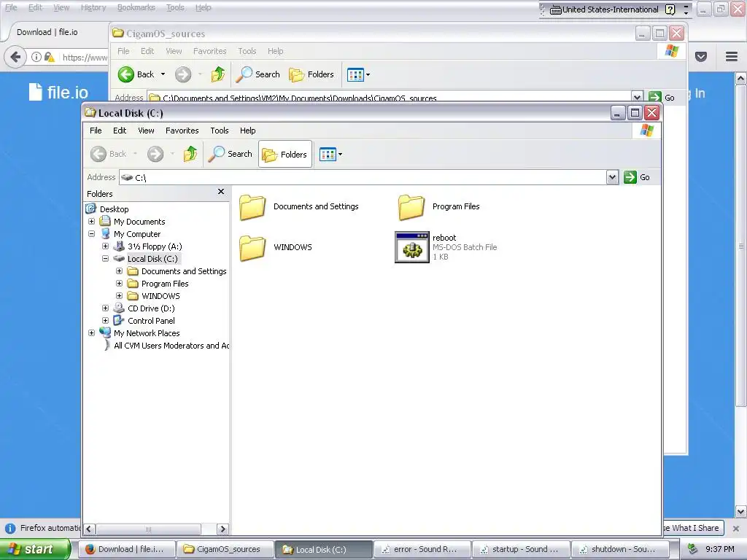This screenshot has width=747, height=560.
Task: Click right scroll arrow of Folders pane
Action: click(x=222, y=529)
